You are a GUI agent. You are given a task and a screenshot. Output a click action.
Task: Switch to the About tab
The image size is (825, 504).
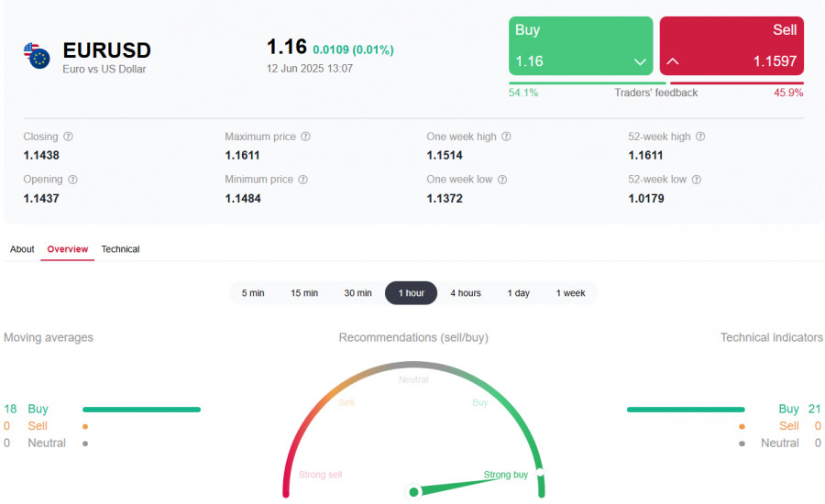22,249
